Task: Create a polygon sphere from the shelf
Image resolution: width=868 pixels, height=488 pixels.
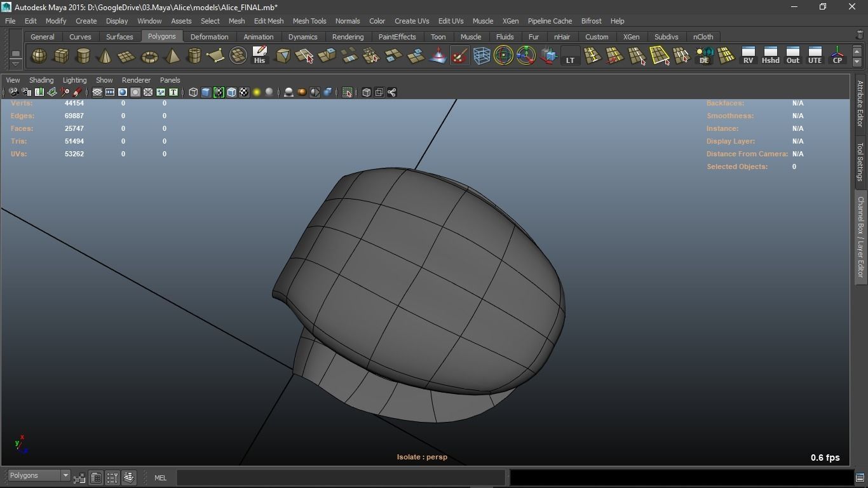Action: 39,56
